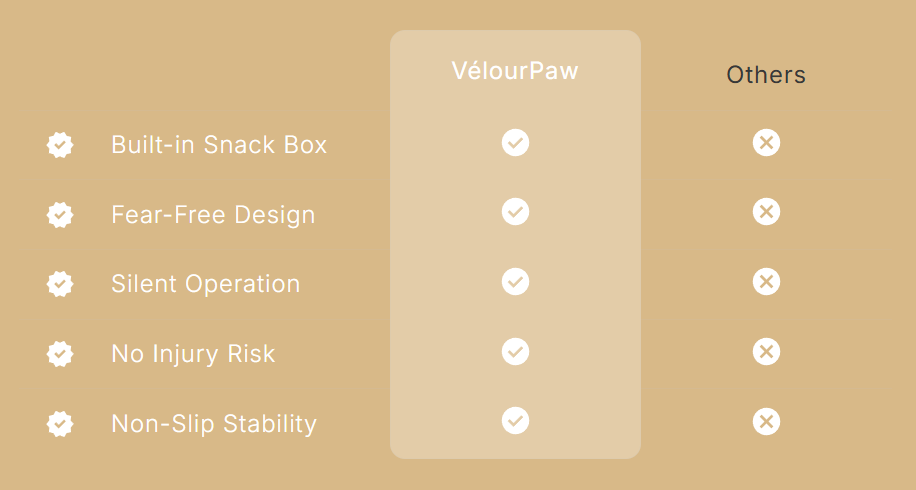Click Others X mark for Non-Slip Stability

(766, 421)
